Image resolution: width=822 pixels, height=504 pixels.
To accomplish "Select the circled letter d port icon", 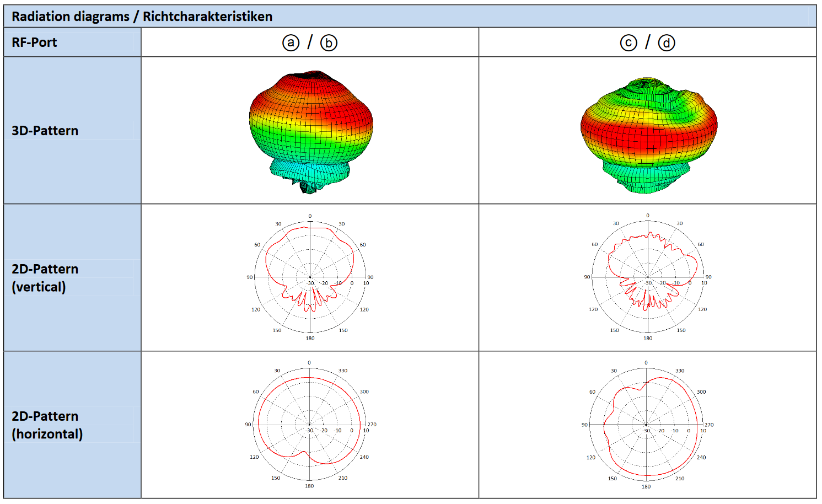I will tap(667, 42).
